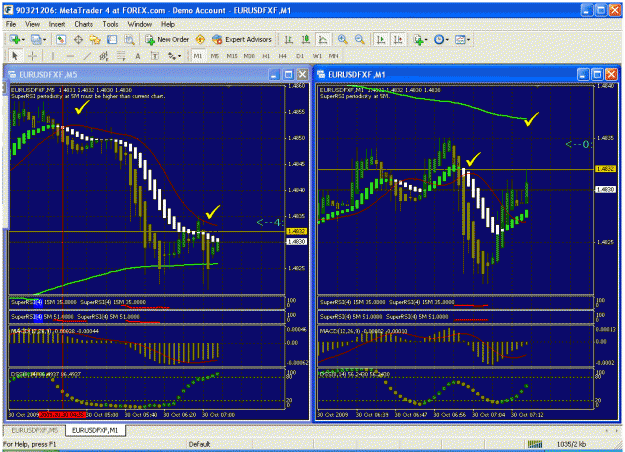Toggle the Navigator folder icon
The image size is (625, 452).
95,39
